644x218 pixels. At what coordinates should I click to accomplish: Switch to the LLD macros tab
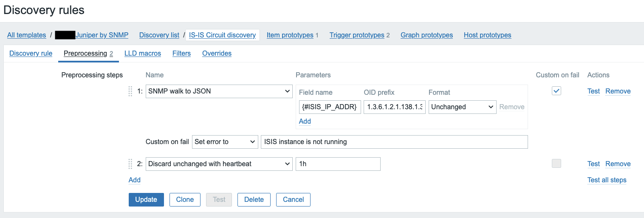coord(143,54)
